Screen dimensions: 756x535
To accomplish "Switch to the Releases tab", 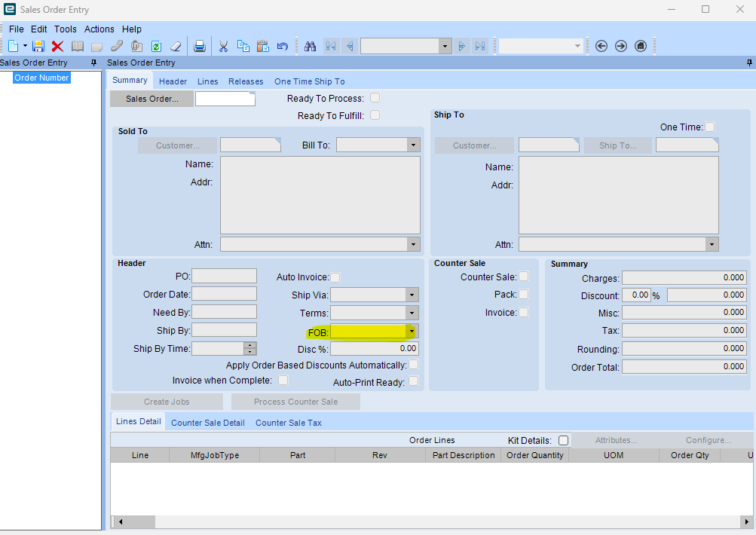I will click(246, 81).
